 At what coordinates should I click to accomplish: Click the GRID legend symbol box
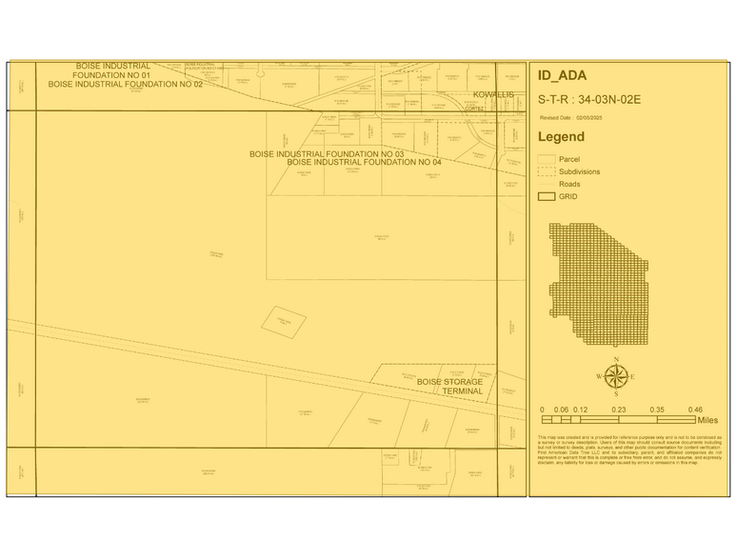click(547, 196)
